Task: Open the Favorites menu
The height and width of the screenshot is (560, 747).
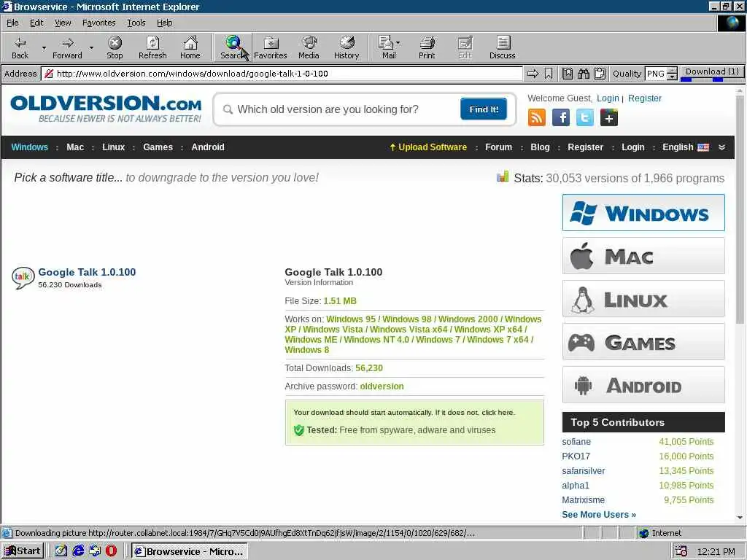Action: [x=98, y=23]
